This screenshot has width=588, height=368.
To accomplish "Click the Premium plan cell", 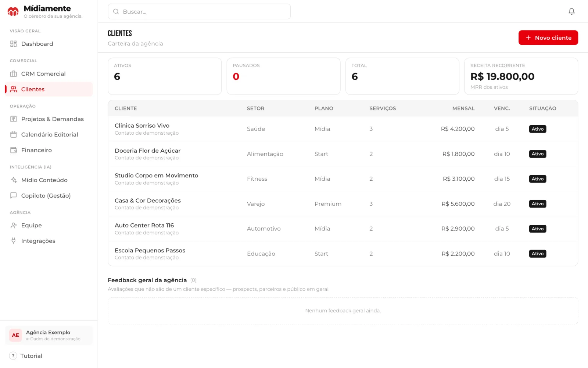I will click(328, 204).
